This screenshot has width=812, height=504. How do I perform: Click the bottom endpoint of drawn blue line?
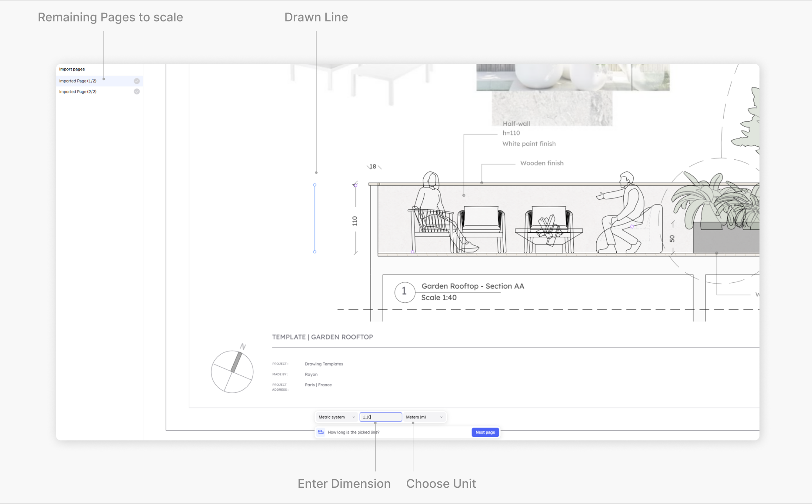[315, 252]
